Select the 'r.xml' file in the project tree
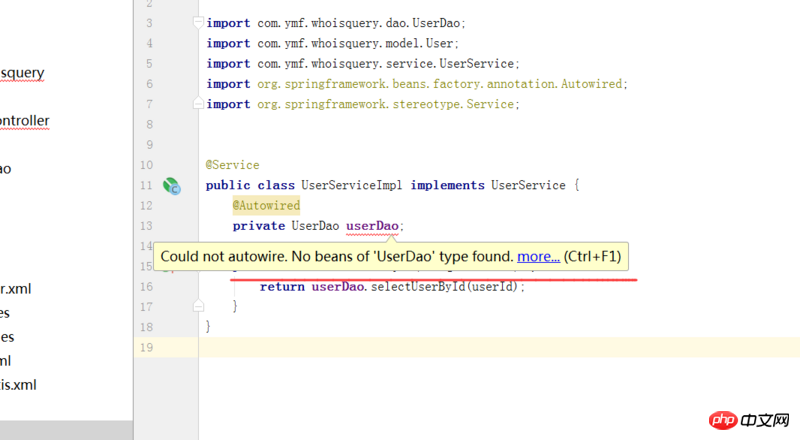800x440 pixels. (x=15, y=289)
